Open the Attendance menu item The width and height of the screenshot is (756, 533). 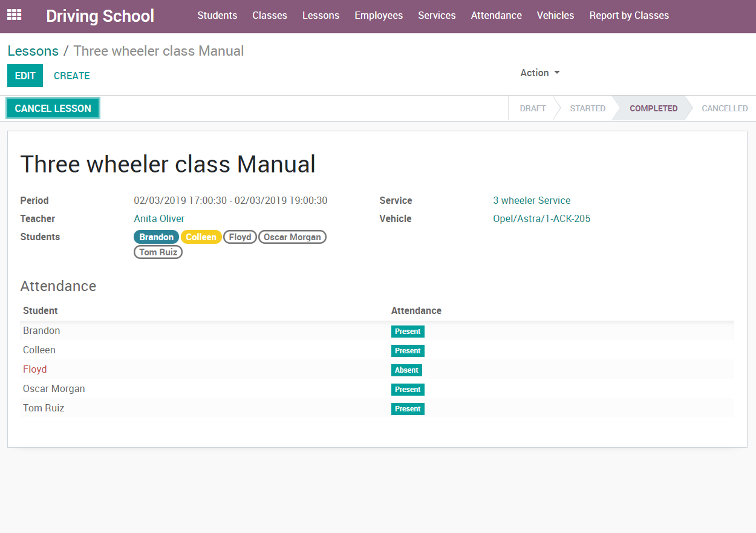click(496, 16)
